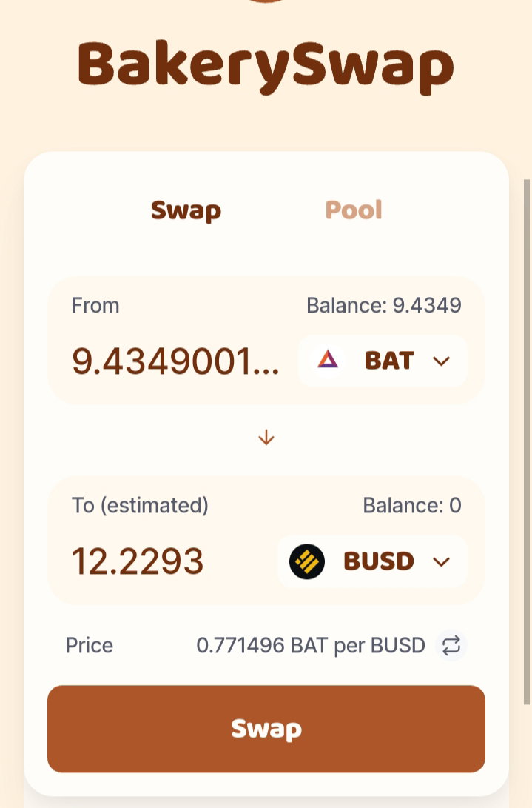Open the BAT token selector
The height and width of the screenshot is (808, 532).
pos(383,360)
